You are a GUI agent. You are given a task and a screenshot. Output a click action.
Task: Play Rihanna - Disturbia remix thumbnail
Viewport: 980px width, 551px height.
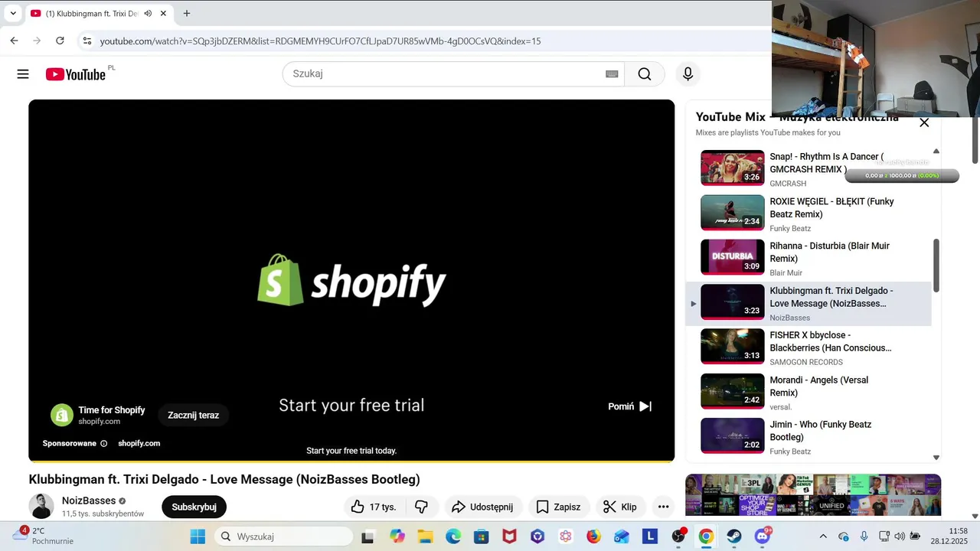point(733,257)
